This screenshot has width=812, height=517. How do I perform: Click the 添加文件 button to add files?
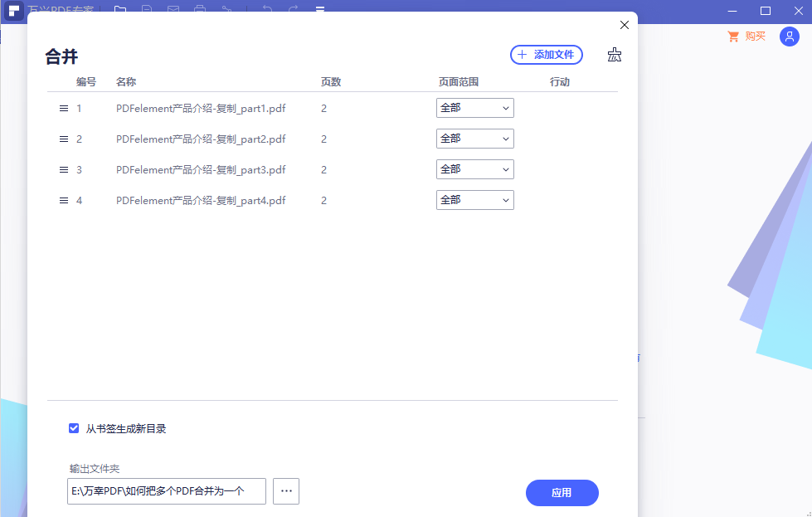pos(546,54)
